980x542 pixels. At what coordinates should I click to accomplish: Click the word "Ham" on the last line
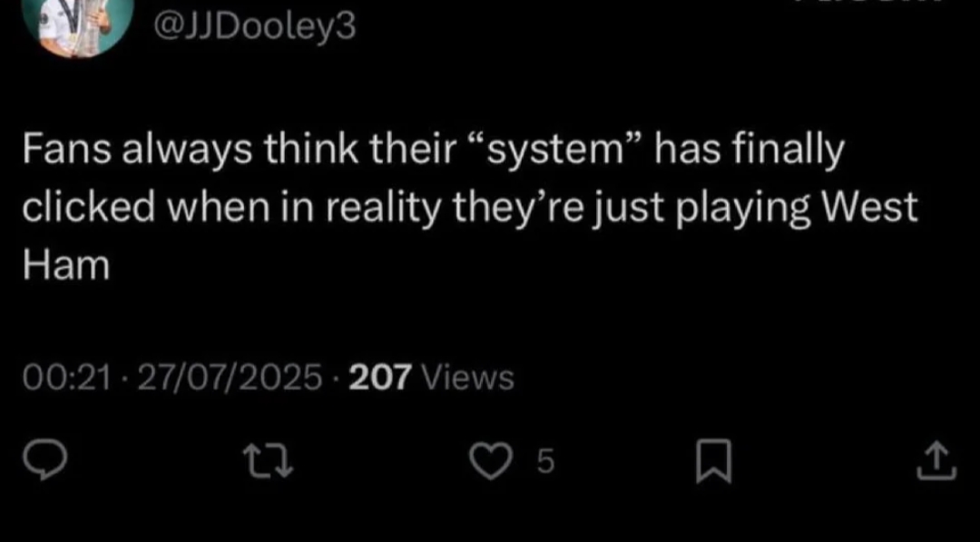[66, 266]
